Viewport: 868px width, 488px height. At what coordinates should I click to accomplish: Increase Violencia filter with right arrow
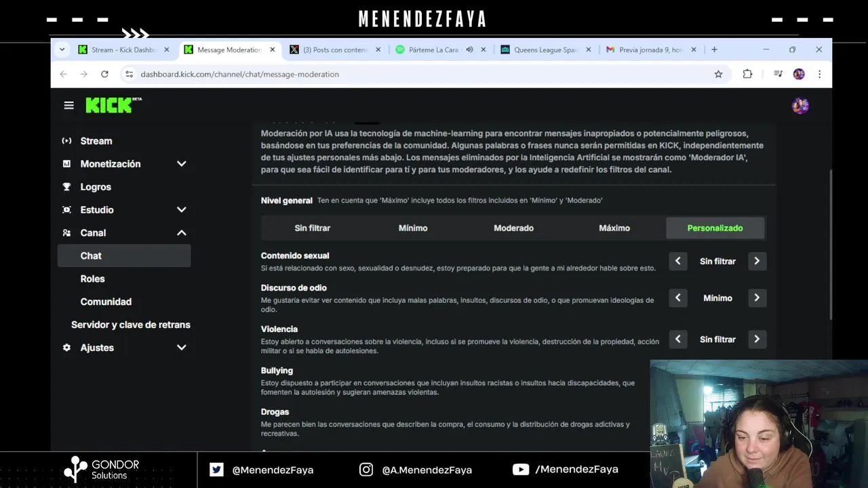[757, 340]
